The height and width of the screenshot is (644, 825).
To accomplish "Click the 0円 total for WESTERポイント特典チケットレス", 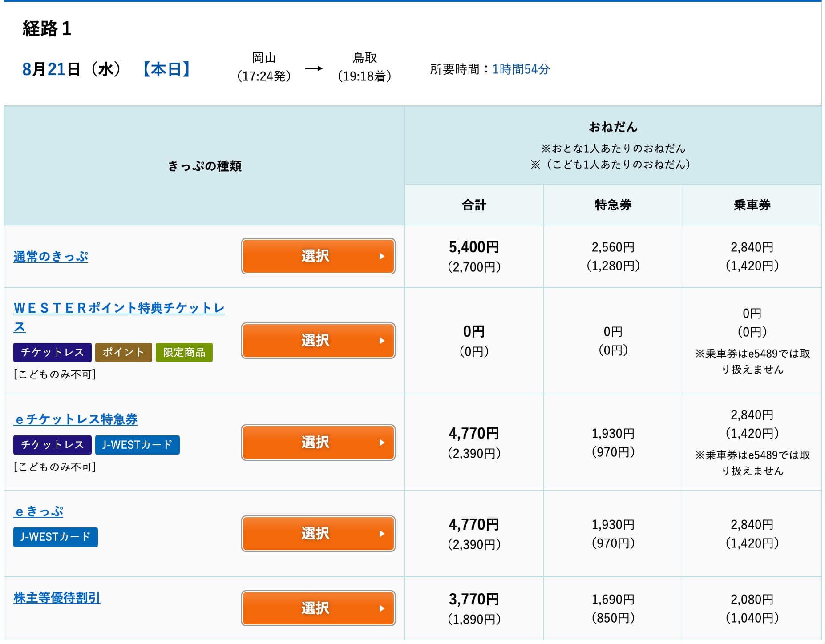I will click(474, 331).
